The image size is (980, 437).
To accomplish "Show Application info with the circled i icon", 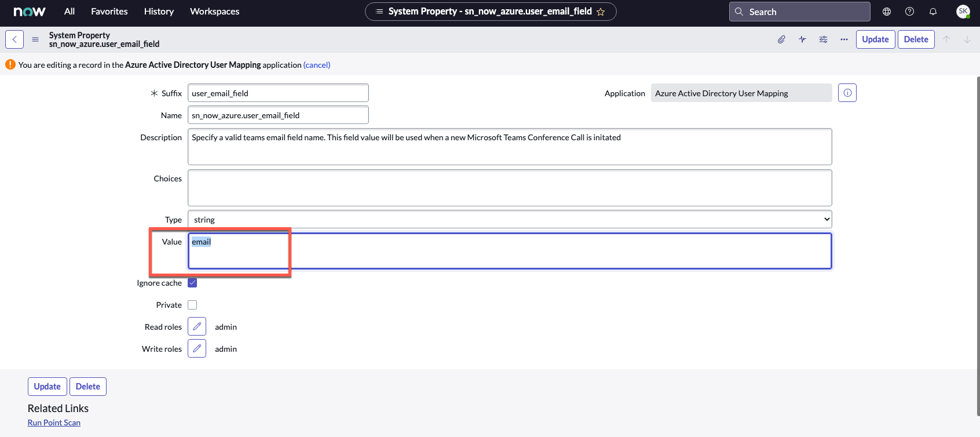I will coord(847,93).
